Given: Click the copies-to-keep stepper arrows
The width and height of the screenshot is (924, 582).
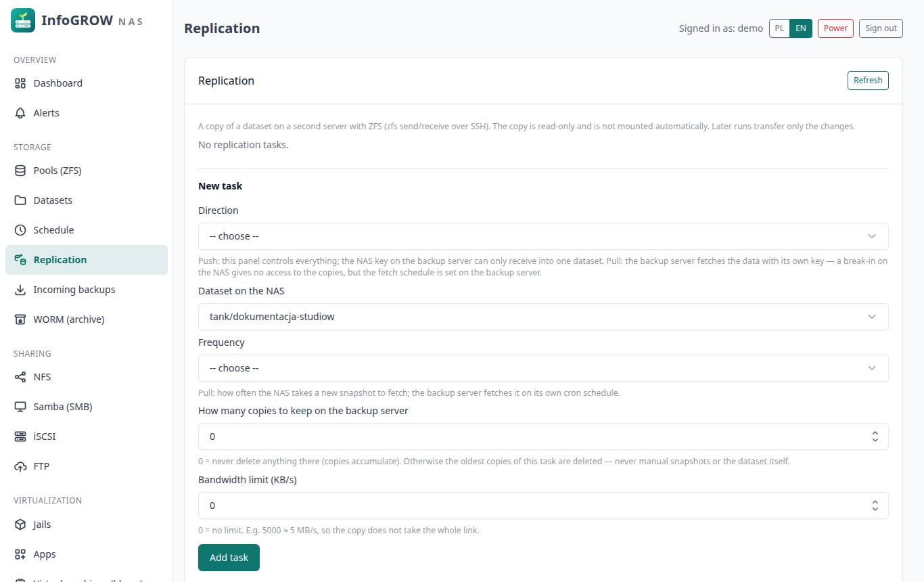Looking at the screenshot, I should click(875, 436).
